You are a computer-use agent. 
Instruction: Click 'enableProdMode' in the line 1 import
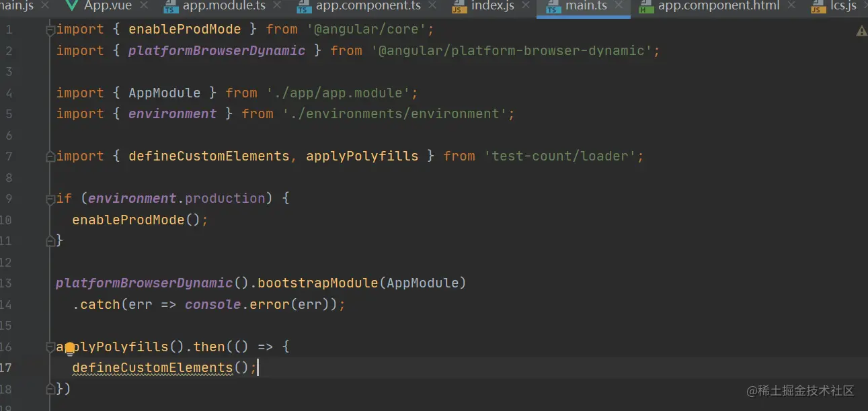click(185, 30)
